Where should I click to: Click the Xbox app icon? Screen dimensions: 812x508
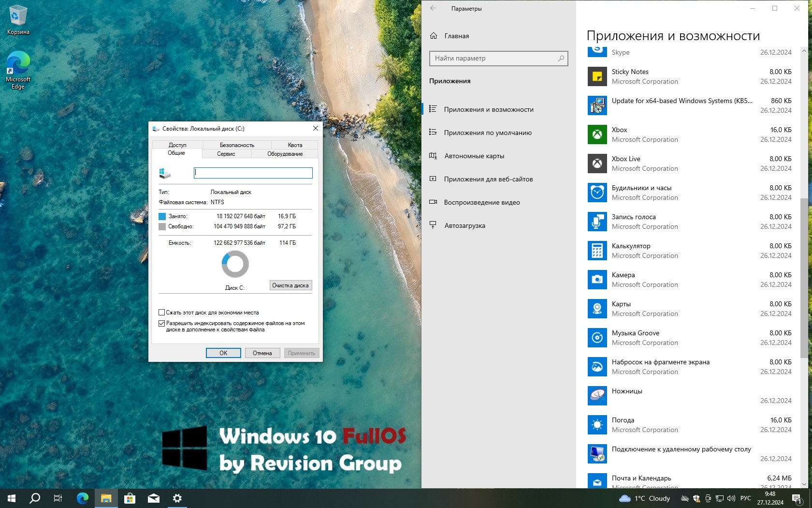click(597, 134)
